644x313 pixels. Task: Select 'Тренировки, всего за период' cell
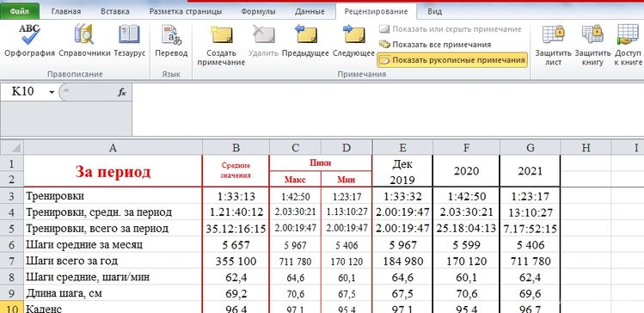(x=113, y=229)
